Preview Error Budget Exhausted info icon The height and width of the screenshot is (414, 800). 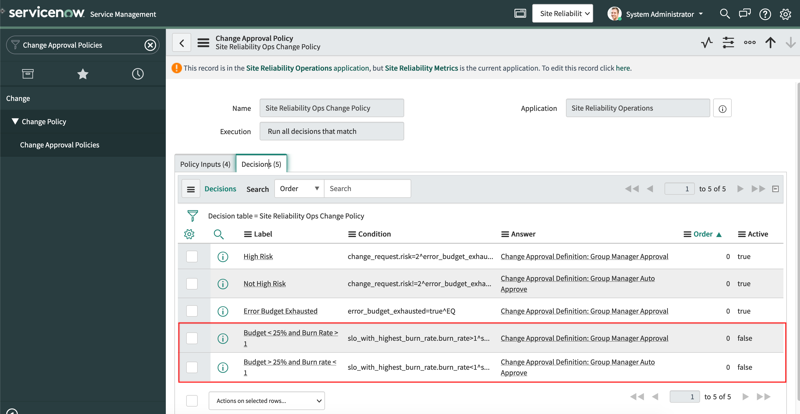(x=222, y=311)
